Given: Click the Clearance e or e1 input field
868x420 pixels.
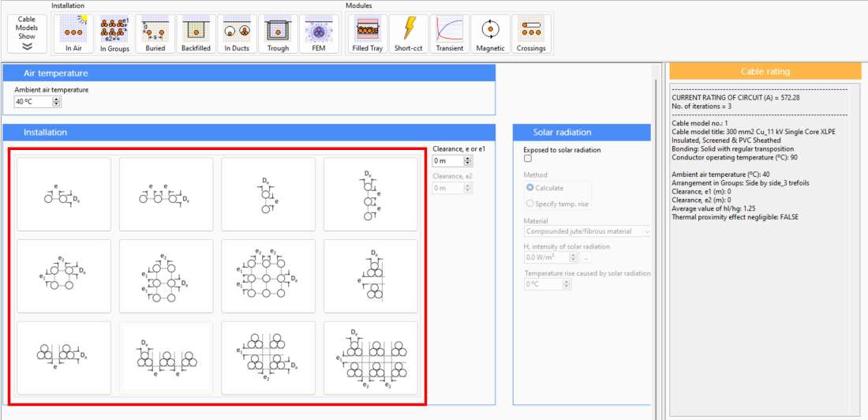Looking at the screenshot, I should tap(447, 161).
